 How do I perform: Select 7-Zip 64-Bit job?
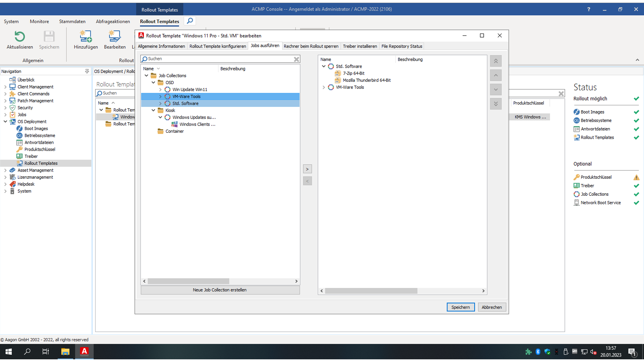coord(354,73)
